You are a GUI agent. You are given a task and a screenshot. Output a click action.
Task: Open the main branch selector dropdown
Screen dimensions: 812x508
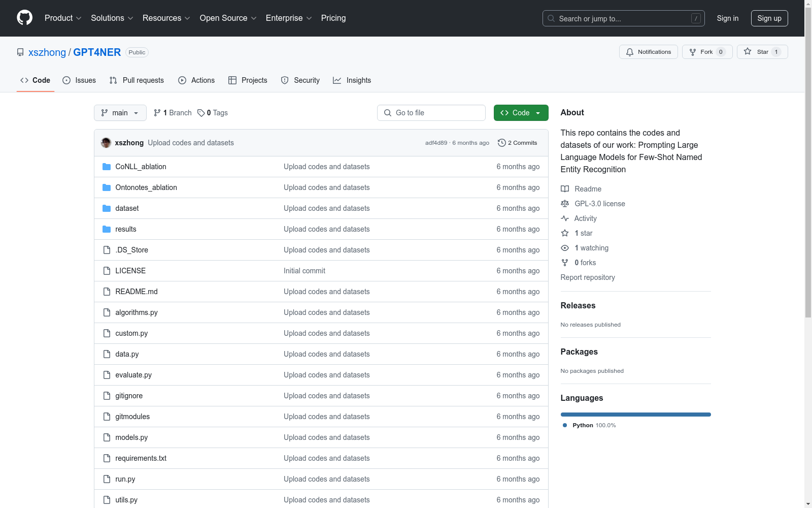pos(120,113)
